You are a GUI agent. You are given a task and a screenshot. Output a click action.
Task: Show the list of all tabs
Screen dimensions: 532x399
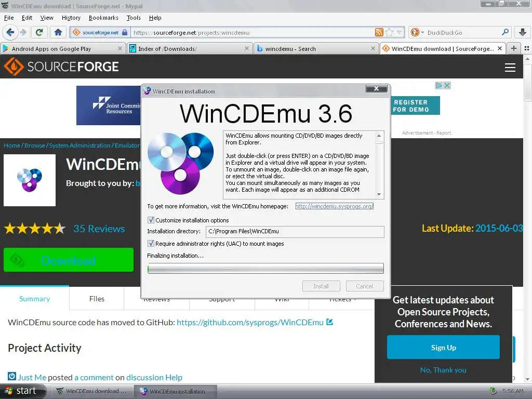pos(527,48)
